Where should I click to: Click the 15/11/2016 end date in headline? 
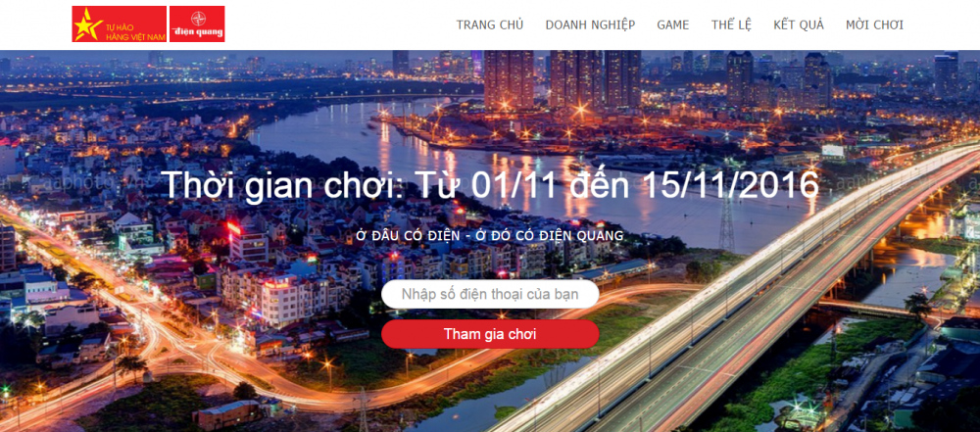coord(731,184)
